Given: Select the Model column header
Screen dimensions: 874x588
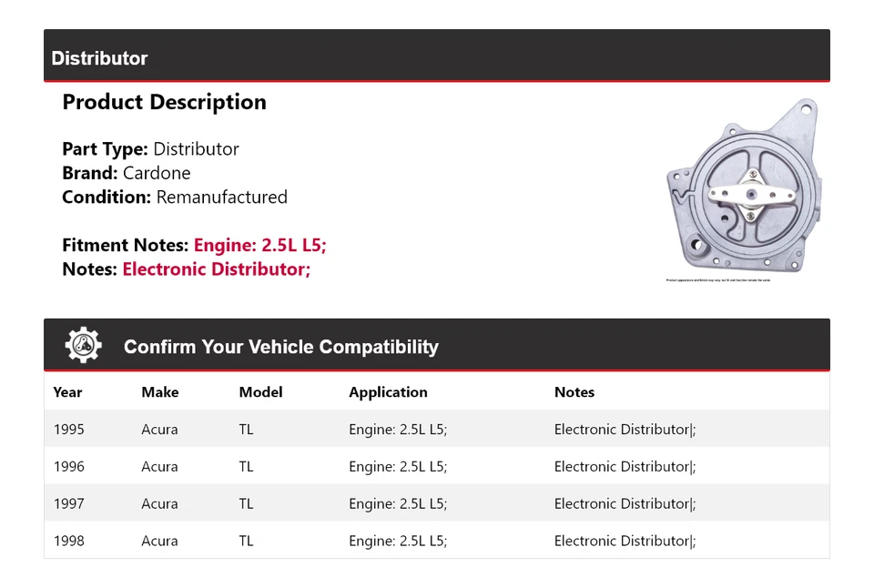Looking at the screenshot, I should pyautogui.click(x=260, y=392).
